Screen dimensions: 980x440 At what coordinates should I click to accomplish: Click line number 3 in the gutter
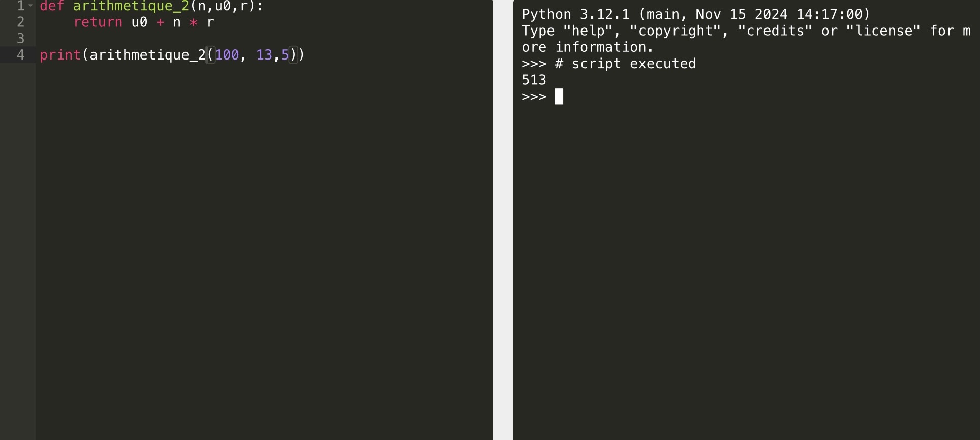point(21,39)
